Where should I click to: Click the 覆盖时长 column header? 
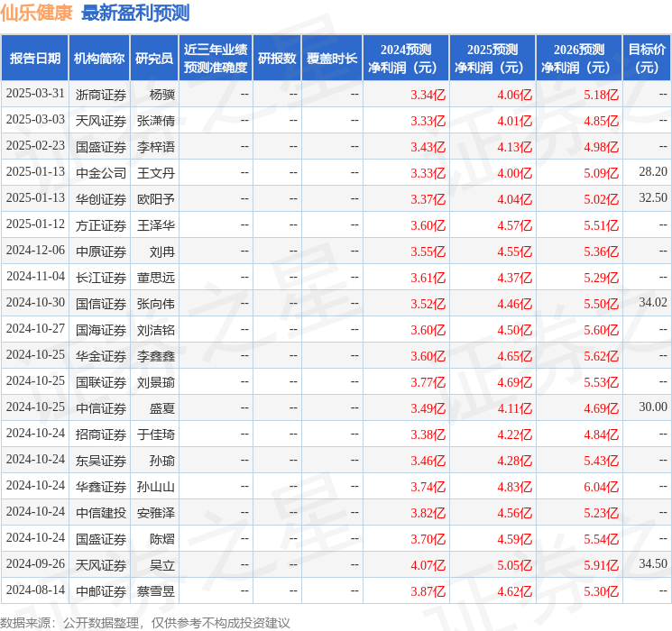pyautogui.click(x=332, y=59)
